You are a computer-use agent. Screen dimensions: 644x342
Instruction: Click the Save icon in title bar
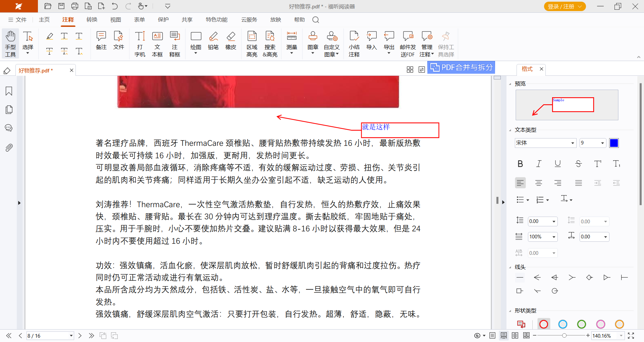[61, 6]
